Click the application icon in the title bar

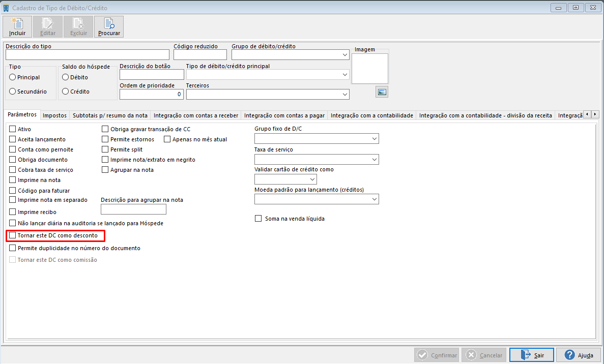pyautogui.click(x=6, y=8)
